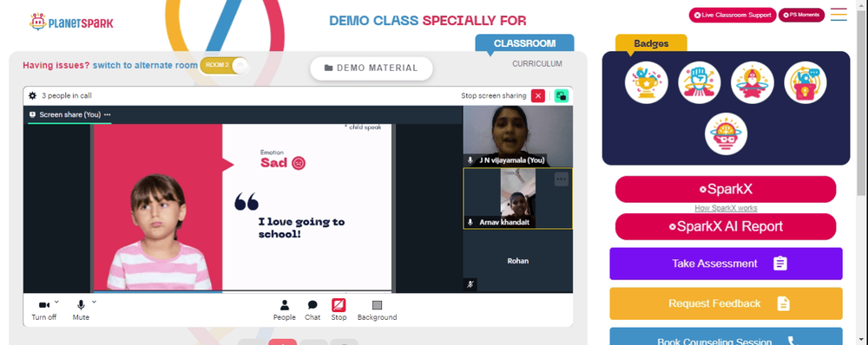Switch to the Classroom tab
This screenshot has height=345, width=868.
click(x=524, y=43)
